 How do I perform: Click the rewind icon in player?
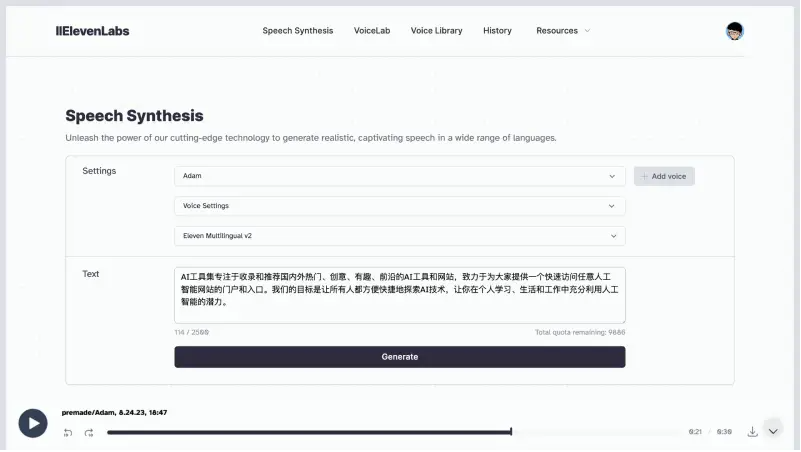tap(68, 432)
